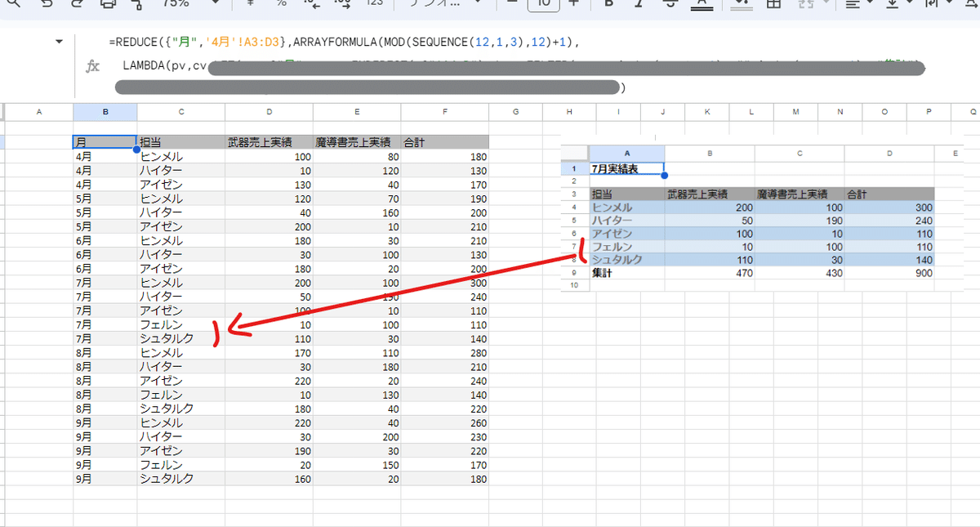The image size is (980, 527).
Task: Click inside the REDUCE formula bar text
Action: (344, 41)
